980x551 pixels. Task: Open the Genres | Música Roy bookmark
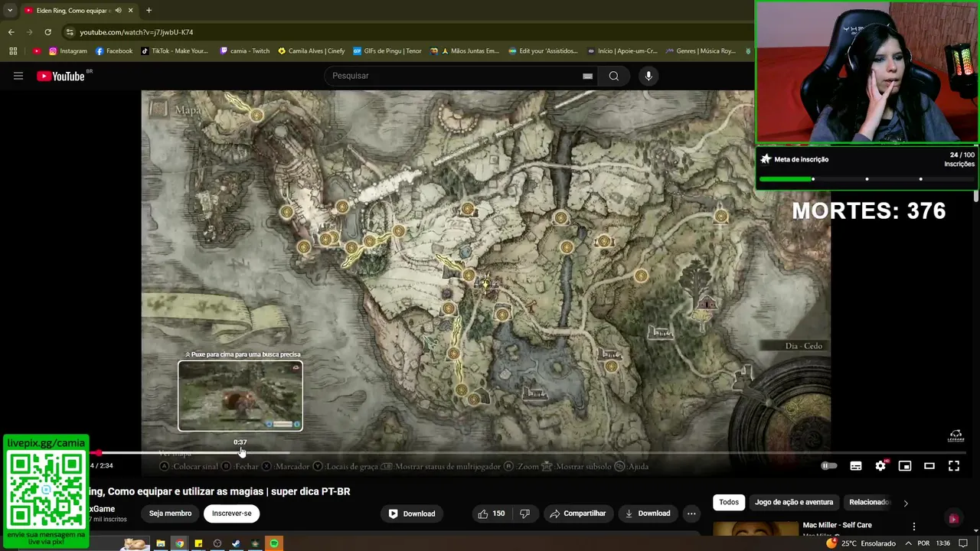click(701, 51)
